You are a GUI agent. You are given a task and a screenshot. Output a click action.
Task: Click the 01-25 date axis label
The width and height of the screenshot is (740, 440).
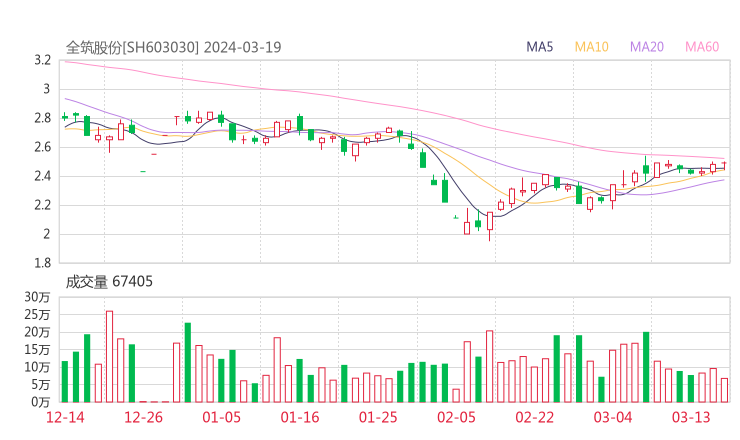click(x=378, y=417)
